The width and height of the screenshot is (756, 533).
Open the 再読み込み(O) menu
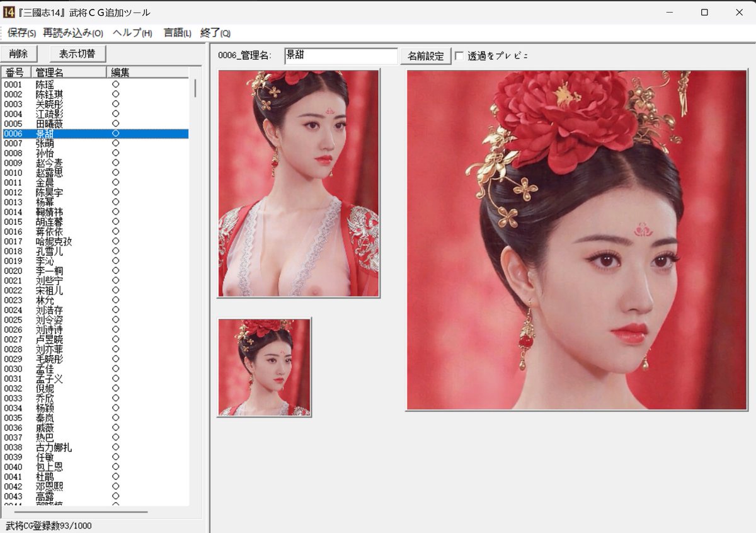73,33
